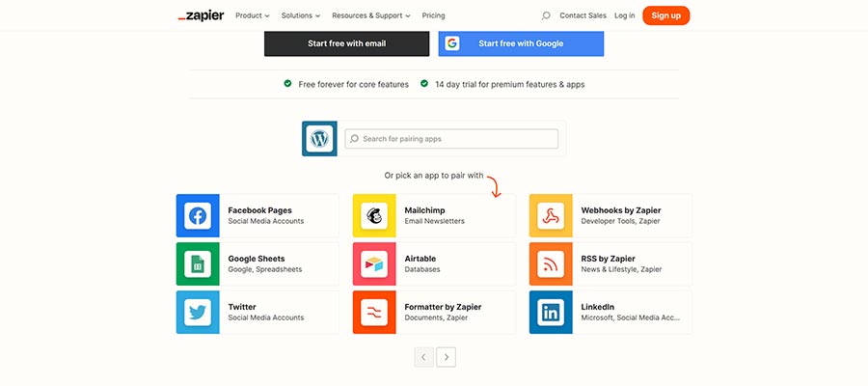Focus the Search for pairing apps field
868x386 pixels.
451,139
